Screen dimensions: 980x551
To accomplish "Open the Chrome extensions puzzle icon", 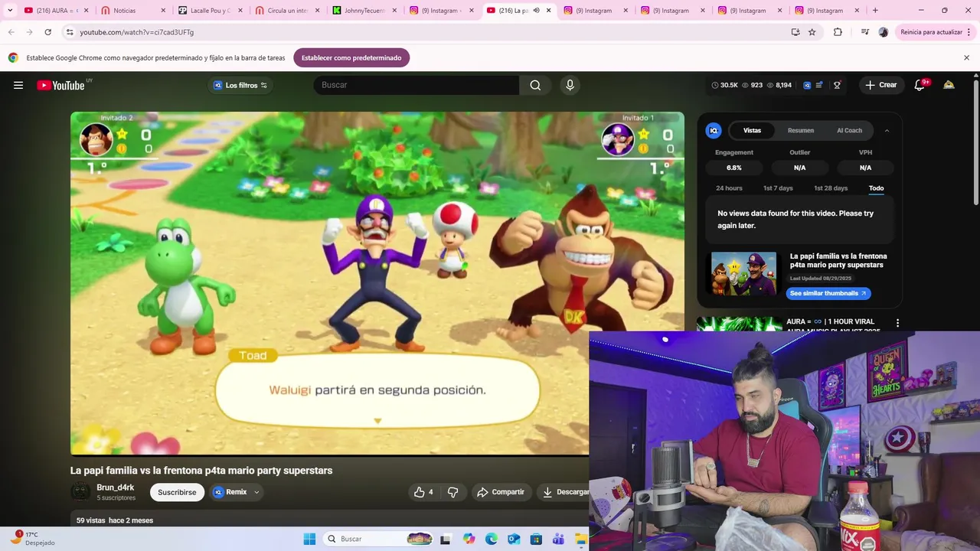I will point(838,32).
